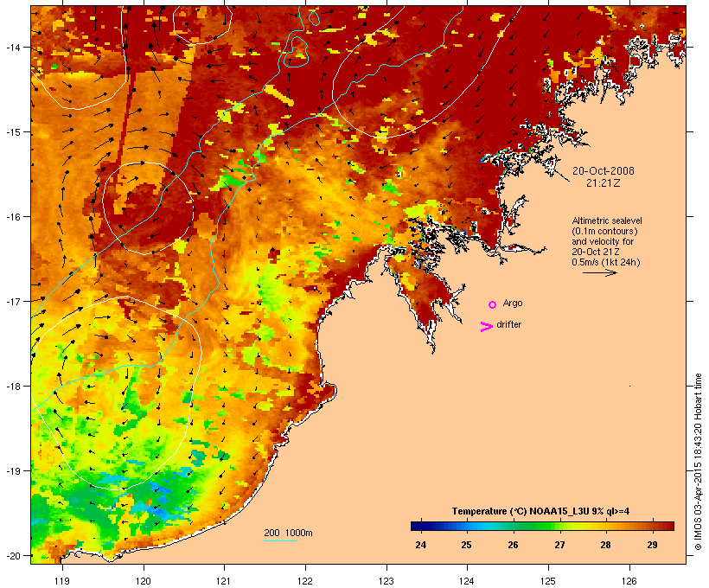
Task: Click latitude axis label -18
Action: click(12, 387)
